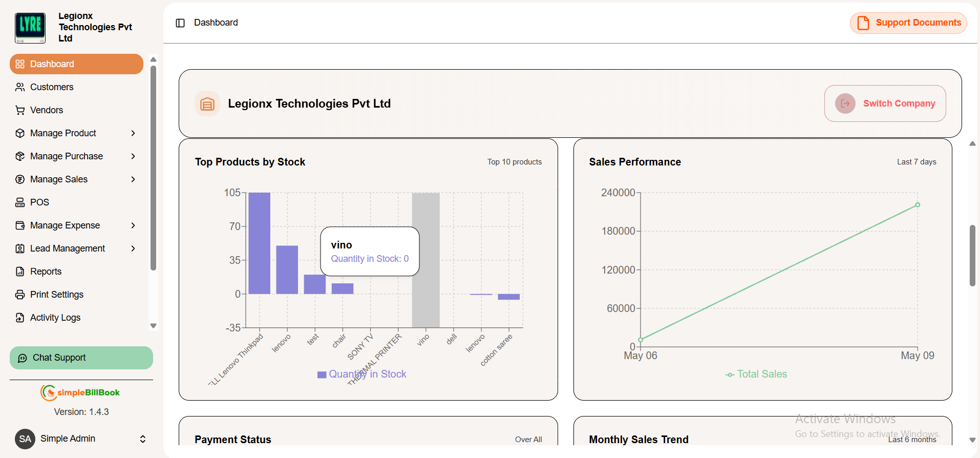Viewport: 980px width, 458px height.
Task: Click the Chat Support button
Action: coord(81,358)
